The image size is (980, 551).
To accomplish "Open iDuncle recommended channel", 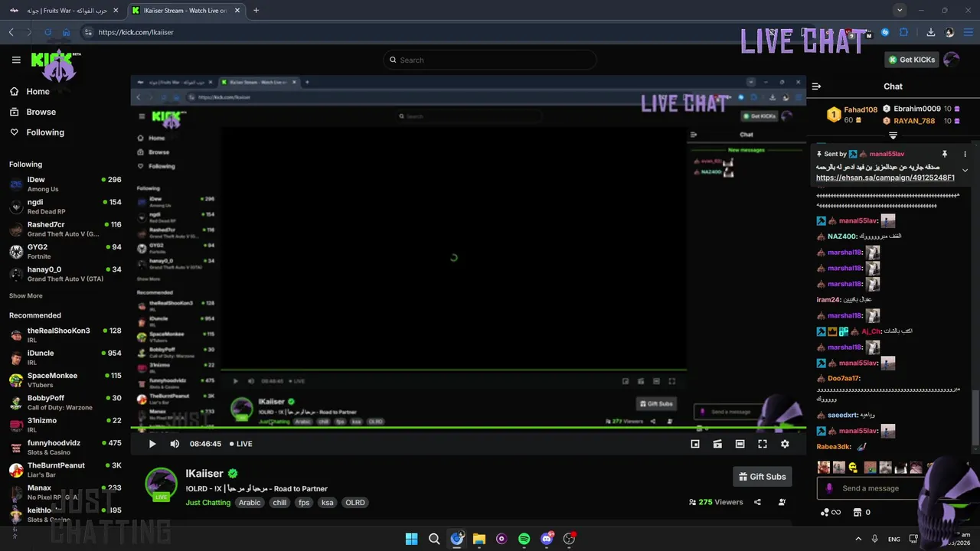I will (x=65, y=357).
